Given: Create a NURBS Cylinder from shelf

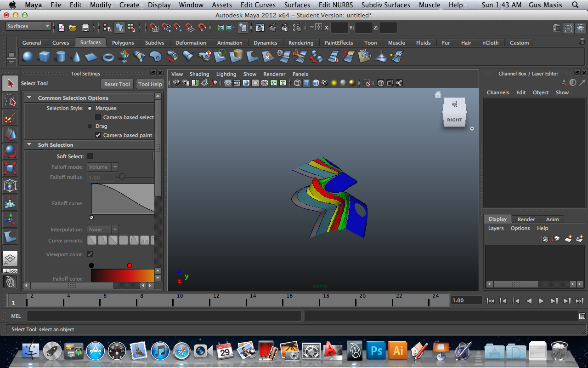Looking at the screenshot, I should [x=60, y=57].
